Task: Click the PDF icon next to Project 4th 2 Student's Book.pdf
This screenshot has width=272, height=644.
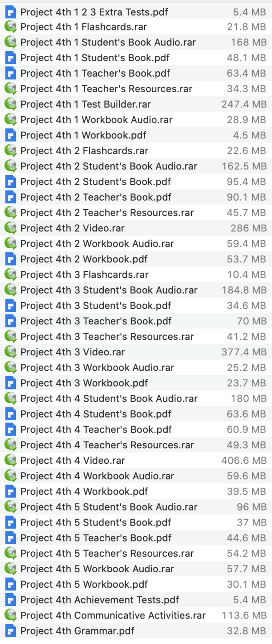Action: pos(10,182)
